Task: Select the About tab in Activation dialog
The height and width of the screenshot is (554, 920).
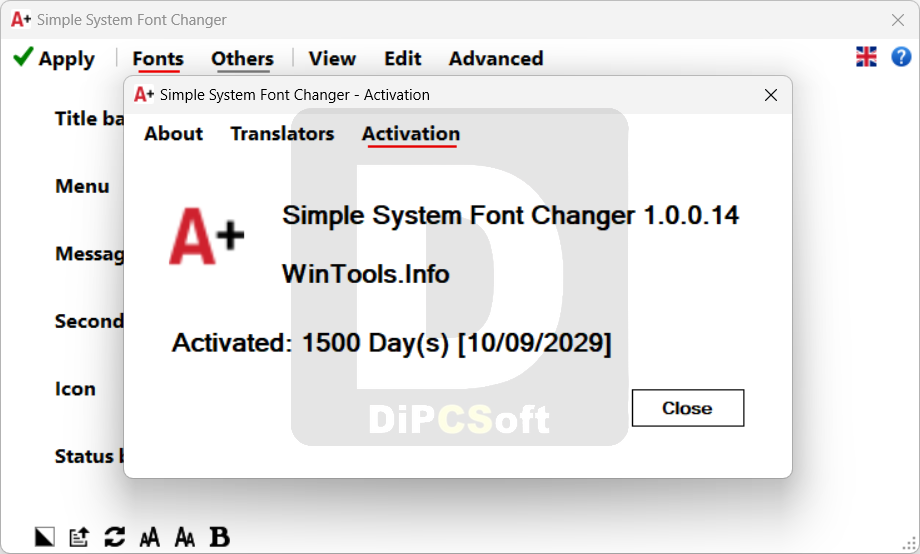Action: (x=174, y=134)
